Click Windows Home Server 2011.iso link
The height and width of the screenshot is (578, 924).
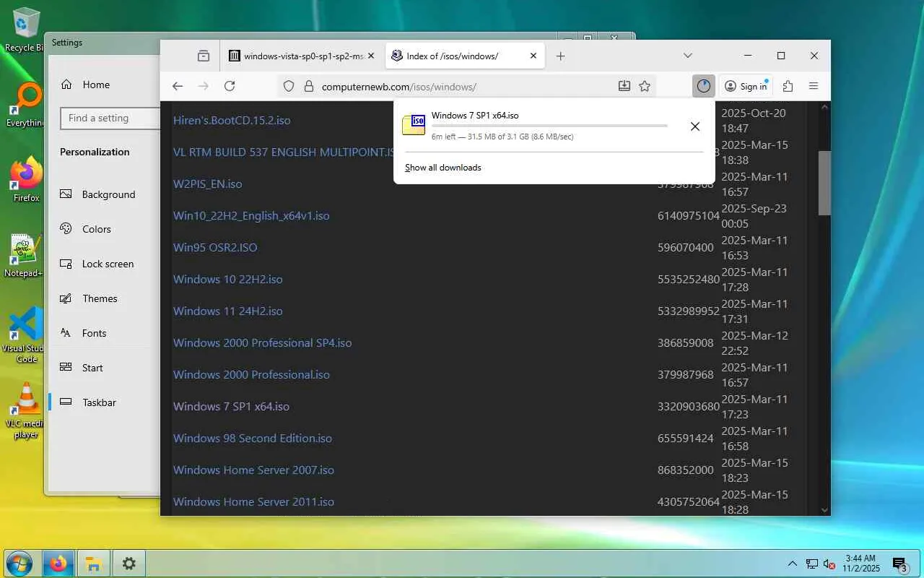(253, 501)
